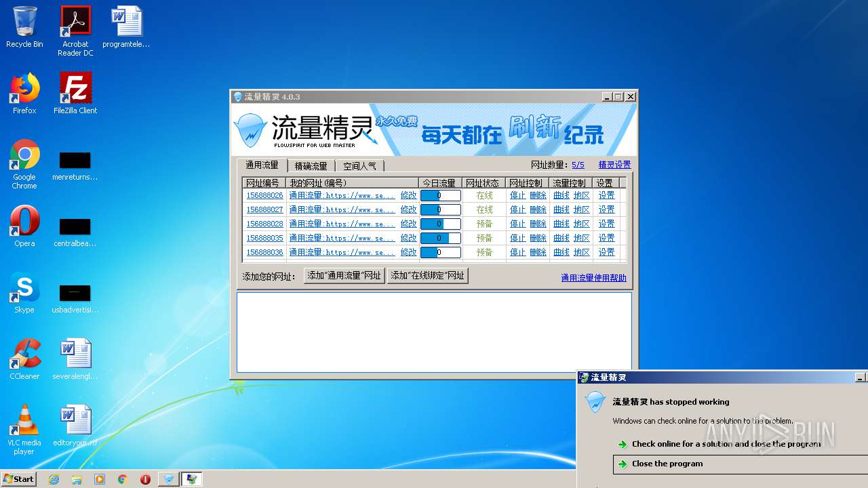Screen dimensions: 868x488
Task: Click the 添加您的网址 label
Action: coord(269,277)
